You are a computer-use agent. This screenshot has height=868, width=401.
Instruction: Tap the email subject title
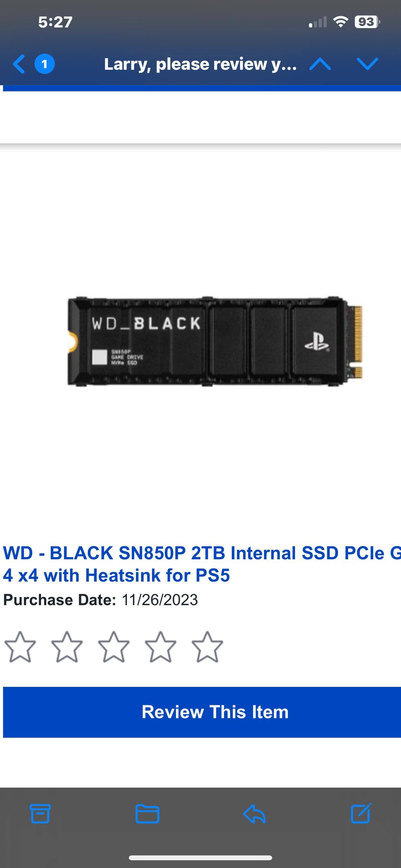pos(200,64)
